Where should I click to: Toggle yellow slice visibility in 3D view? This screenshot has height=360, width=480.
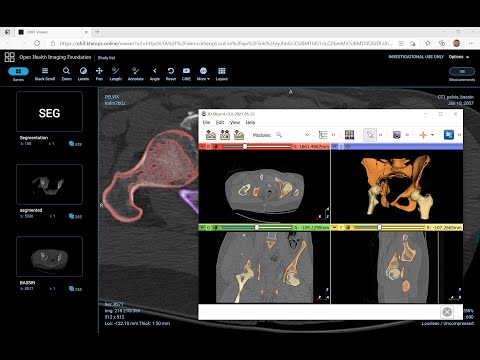[x=347, y=227]
